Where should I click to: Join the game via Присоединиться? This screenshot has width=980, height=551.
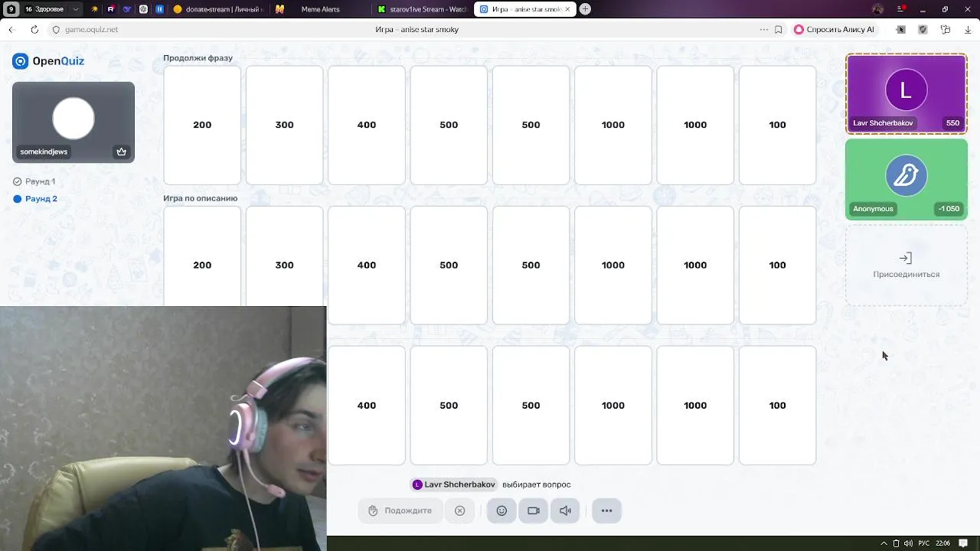(x=906, y=265)
